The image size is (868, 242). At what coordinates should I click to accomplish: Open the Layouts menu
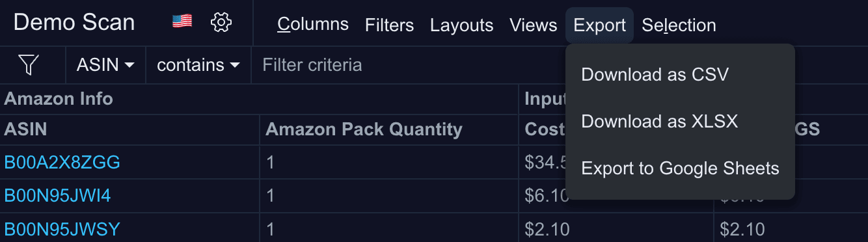pos(461,25)
